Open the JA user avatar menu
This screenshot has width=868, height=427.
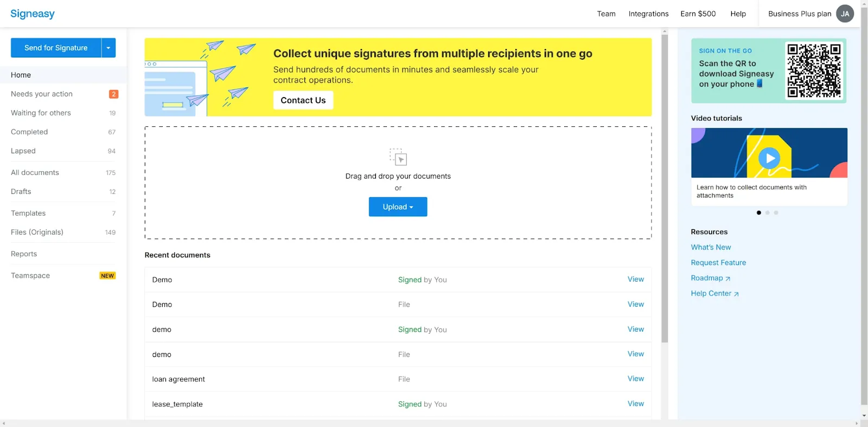[x=845, y=14]
